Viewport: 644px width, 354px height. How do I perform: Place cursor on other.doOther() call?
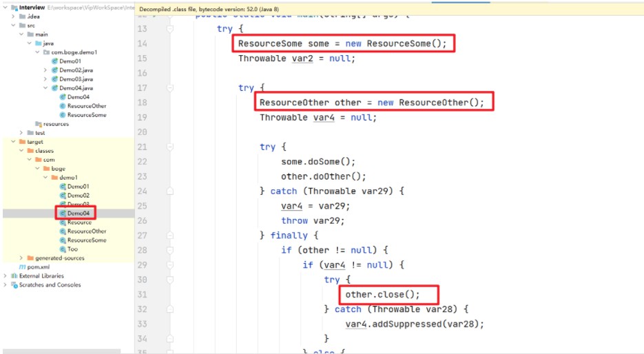pyautogui.click(x=324, y=176)
